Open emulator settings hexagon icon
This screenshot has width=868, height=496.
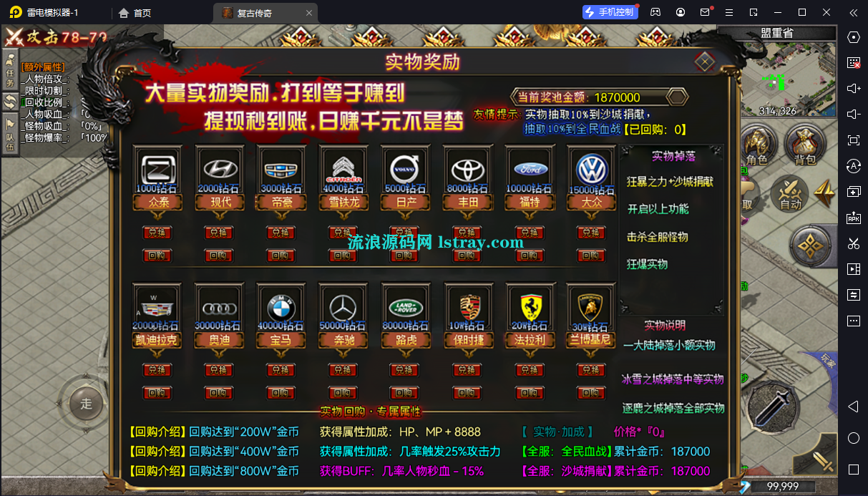(853, 37)
